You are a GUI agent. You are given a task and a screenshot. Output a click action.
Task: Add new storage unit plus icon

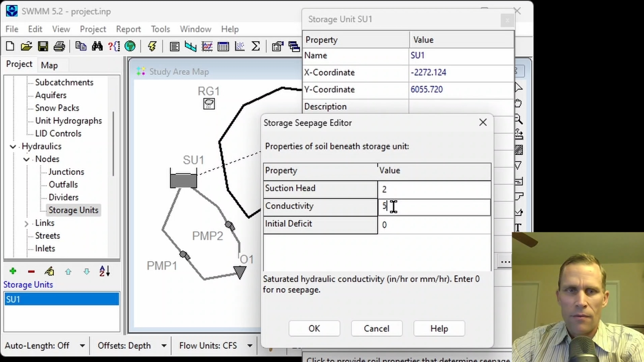[x=13, y=271]
